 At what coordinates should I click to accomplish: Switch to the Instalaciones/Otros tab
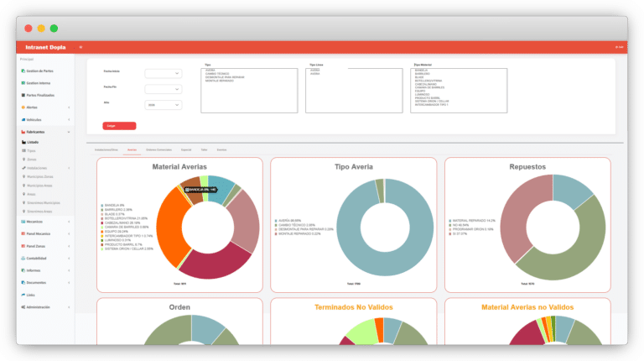pos(106,149)
